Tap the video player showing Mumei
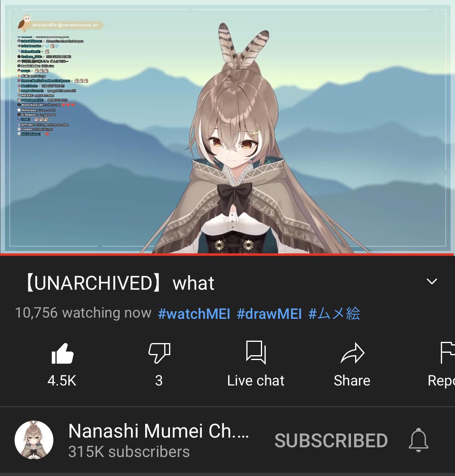The image size is (455, 476). point(227,126)
